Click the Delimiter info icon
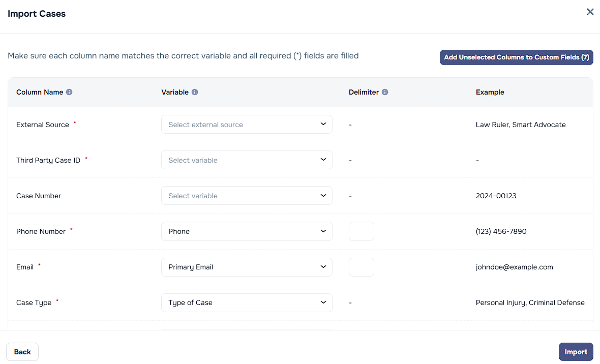This screenshot has width=600, height=364. point(385,93)
